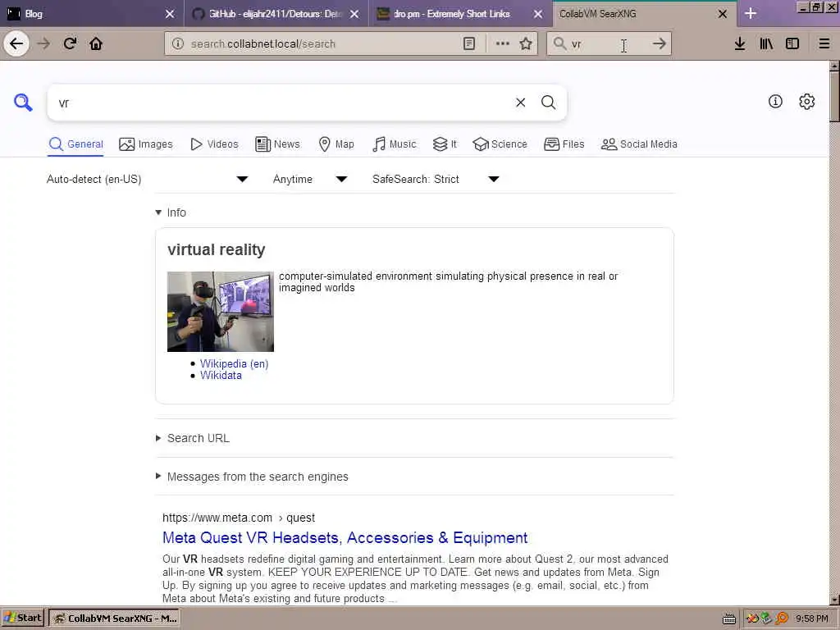The image size is (840, 630).
Task: Submit browser search box with arrow button
Action: 660,43
